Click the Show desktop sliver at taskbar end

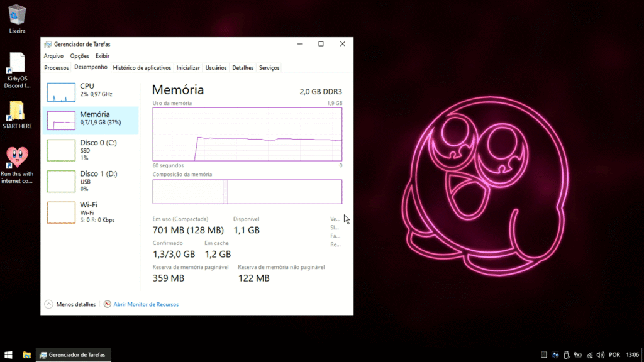[x=642, y=354]
